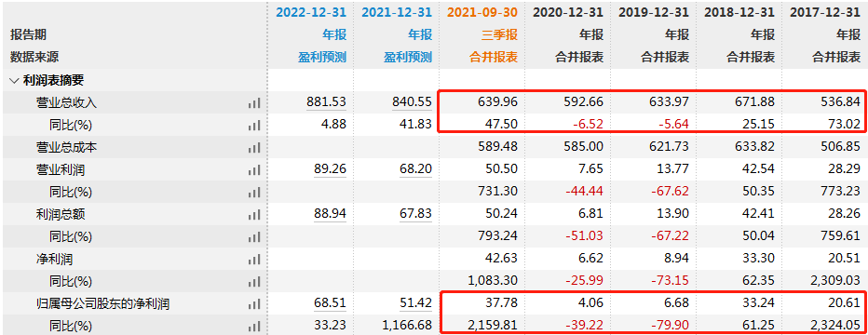Select the 2021-09-30 column header
This screenshot has height=335, width=868.
click(482, 13)
